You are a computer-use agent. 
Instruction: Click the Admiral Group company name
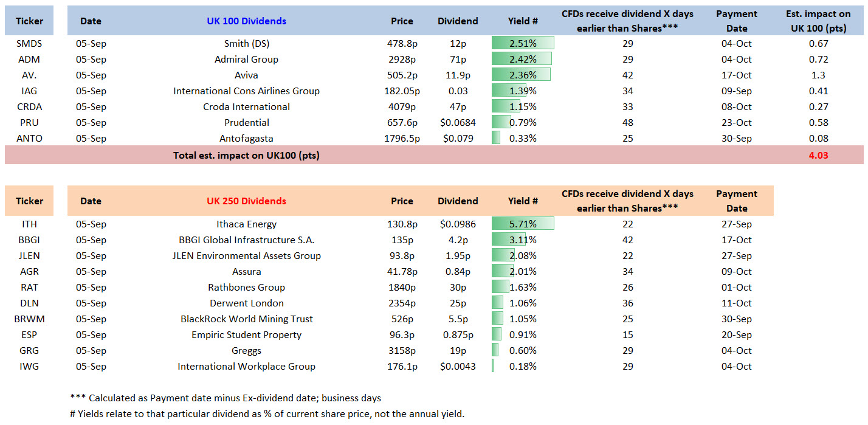pyautogui.click(x=246, y=60)
